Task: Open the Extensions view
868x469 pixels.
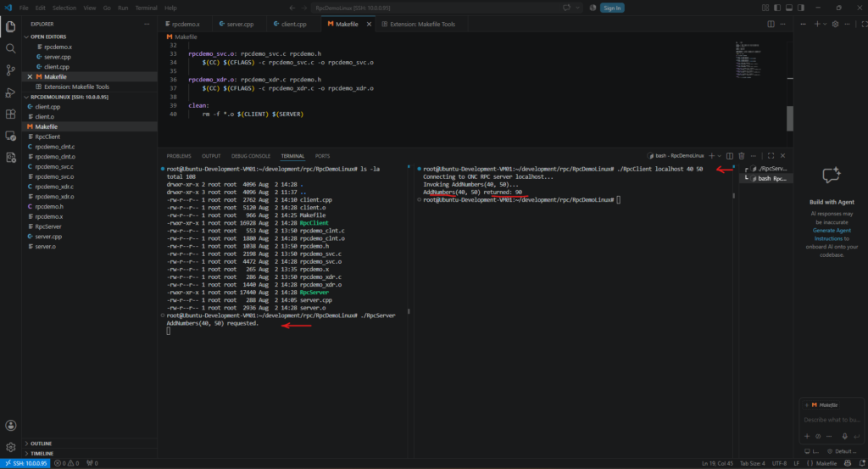Action: (x=10, y=114)
